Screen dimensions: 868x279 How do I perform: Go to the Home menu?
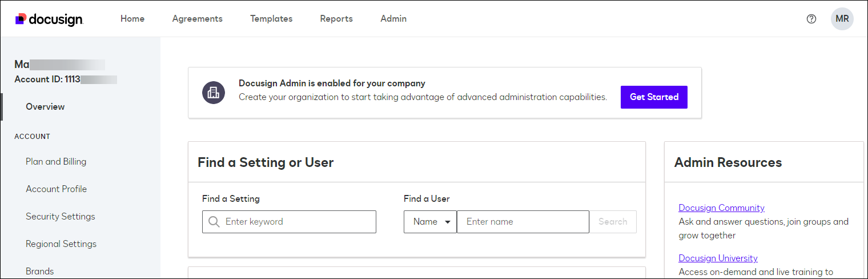point(132,19)
